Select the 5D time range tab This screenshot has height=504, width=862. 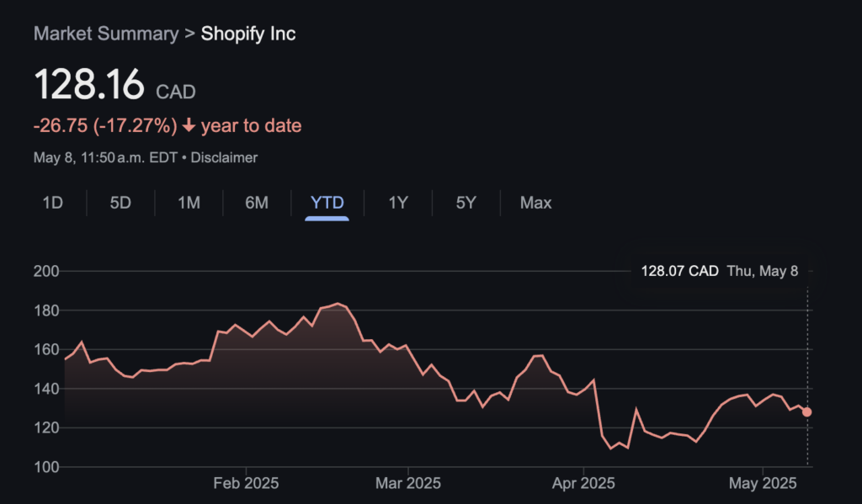120,203
